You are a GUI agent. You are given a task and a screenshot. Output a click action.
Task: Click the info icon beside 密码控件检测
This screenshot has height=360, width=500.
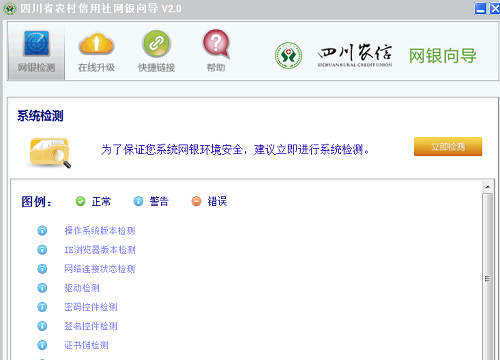(x=42, y=307)
